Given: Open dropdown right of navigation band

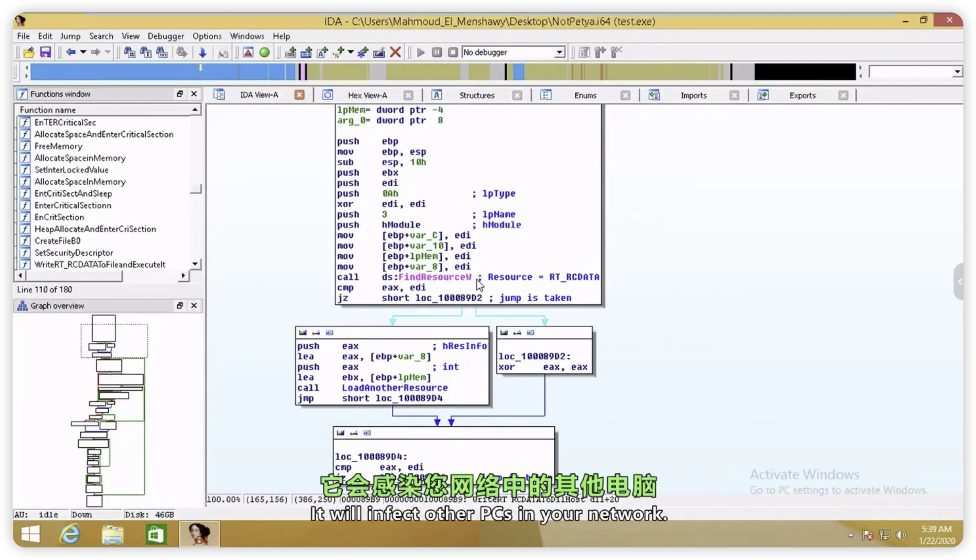Looking at the screenshot, I should click(x=957, y=72).
